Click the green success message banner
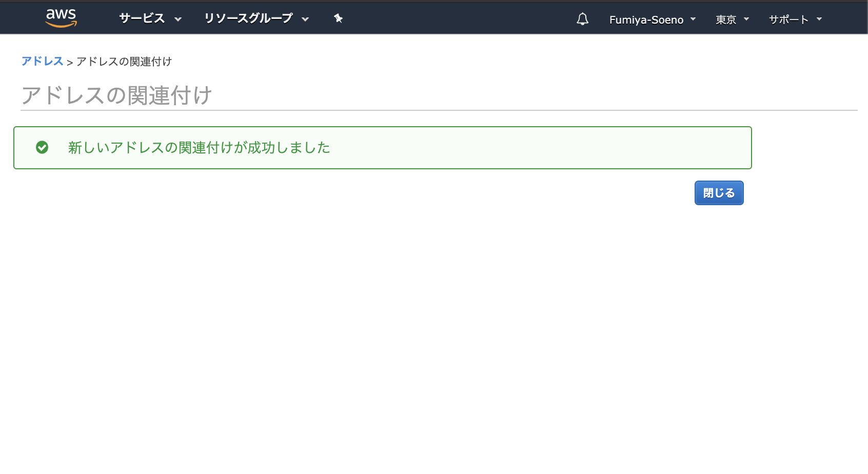 tap(383, 148)
